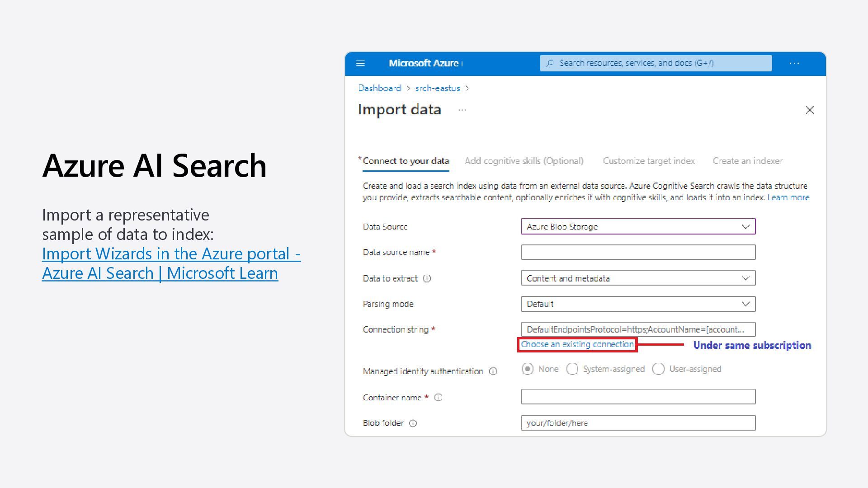This screenshot has width=868, height=488.
Task: Click the ellipsis next to Import data
Action: (x=462, y=110)
